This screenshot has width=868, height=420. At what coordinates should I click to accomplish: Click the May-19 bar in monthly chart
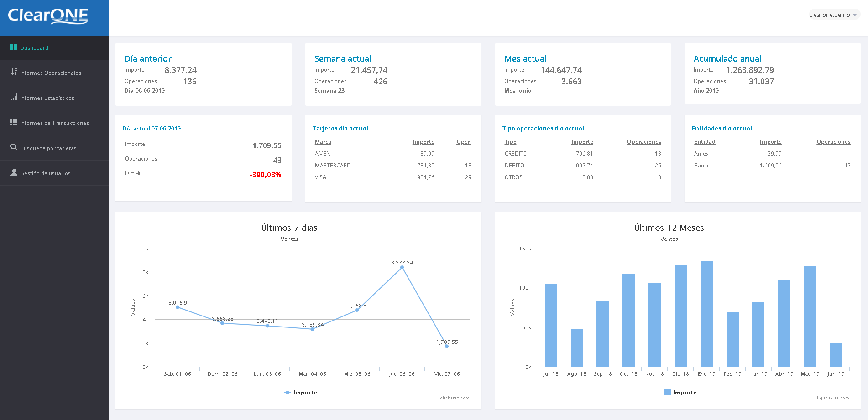click(x=810, y=316)
